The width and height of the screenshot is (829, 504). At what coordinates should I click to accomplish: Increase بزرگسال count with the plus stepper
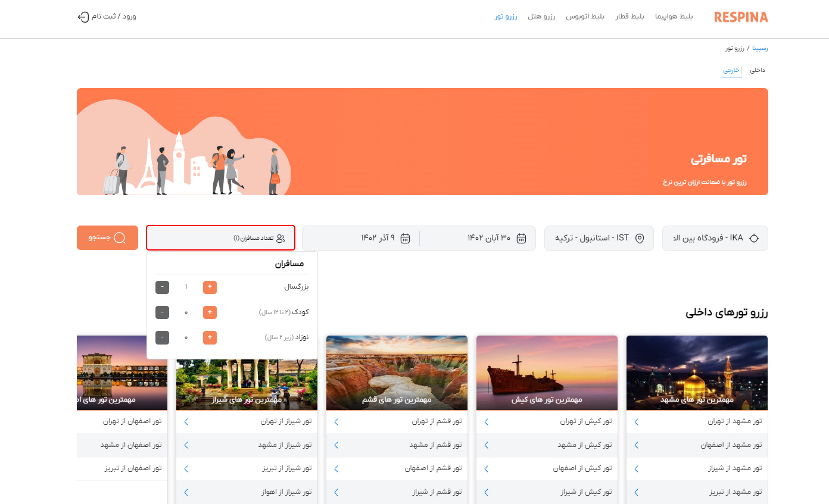210,287
